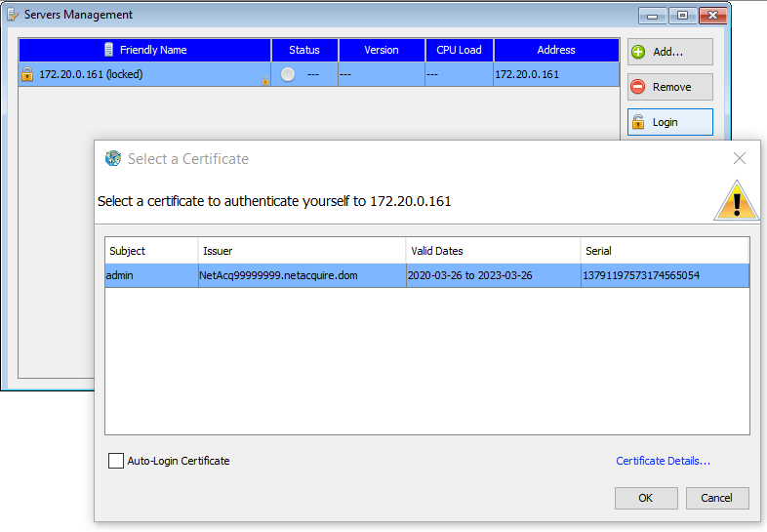Click the Login button in Servers Management

tap(670, 122)
